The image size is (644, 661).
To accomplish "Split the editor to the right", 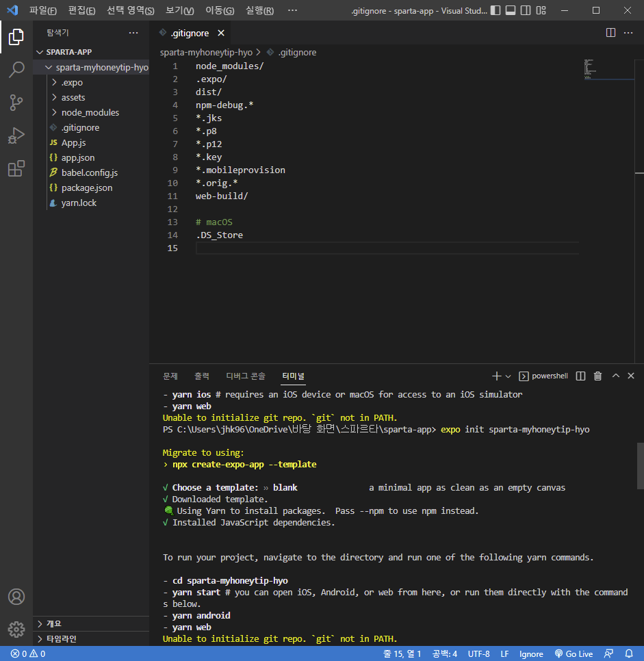I will [x=610, y=32].
